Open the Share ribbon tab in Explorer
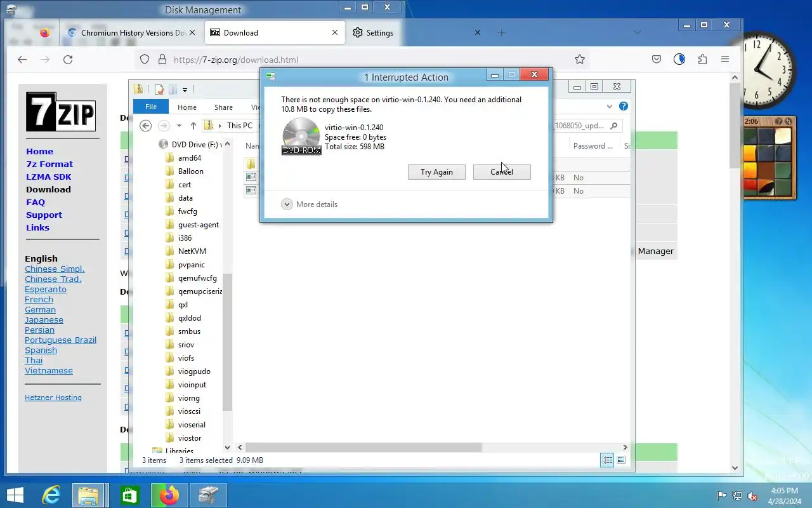Image resolution: width=812 pixels, height=508 pixels. coord(223,107)
